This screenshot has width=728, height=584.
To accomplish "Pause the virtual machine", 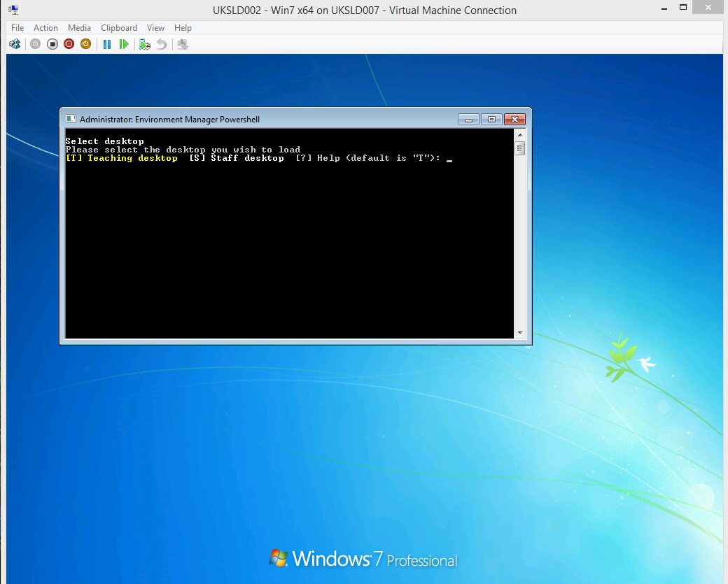I will pyautogui.click(x=107, y=44).
